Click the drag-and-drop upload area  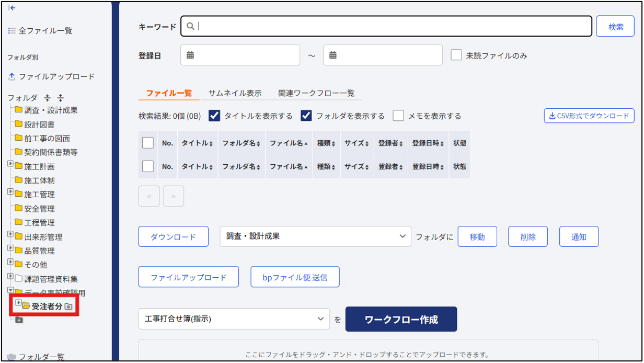click(x=369, y=350)
